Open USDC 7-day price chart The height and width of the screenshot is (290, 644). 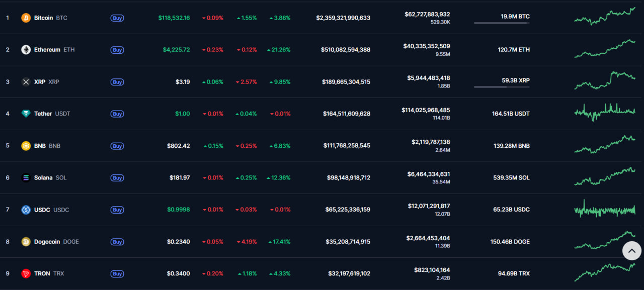605,208
